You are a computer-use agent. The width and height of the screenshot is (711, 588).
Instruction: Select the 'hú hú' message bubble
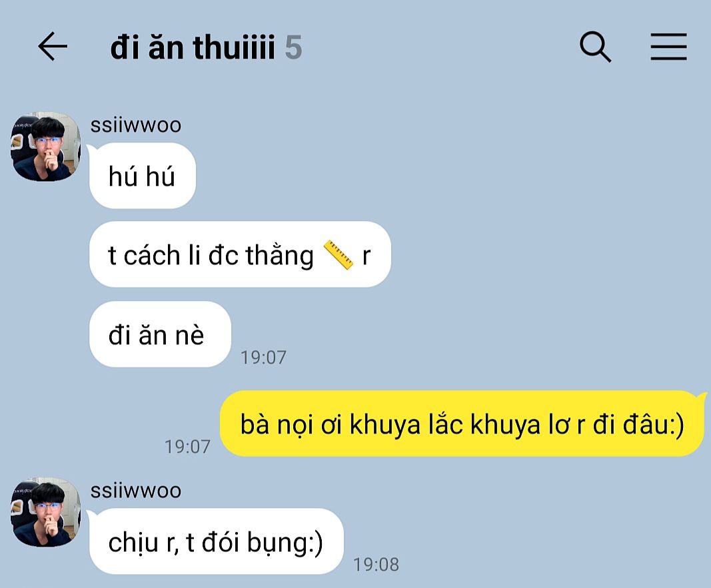(x=143, y=176)
